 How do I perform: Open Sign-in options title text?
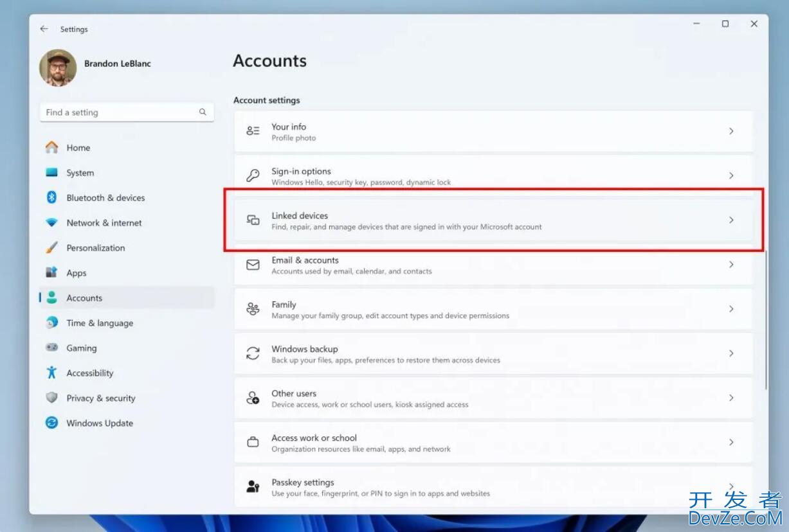coord(301,171)
